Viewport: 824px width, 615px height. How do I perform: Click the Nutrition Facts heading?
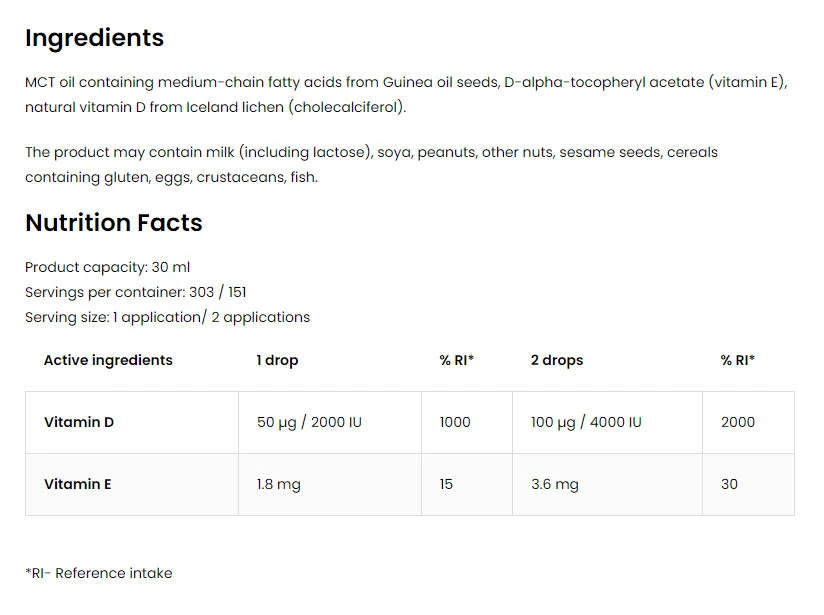pyautogui.click(x=113, y=223)
